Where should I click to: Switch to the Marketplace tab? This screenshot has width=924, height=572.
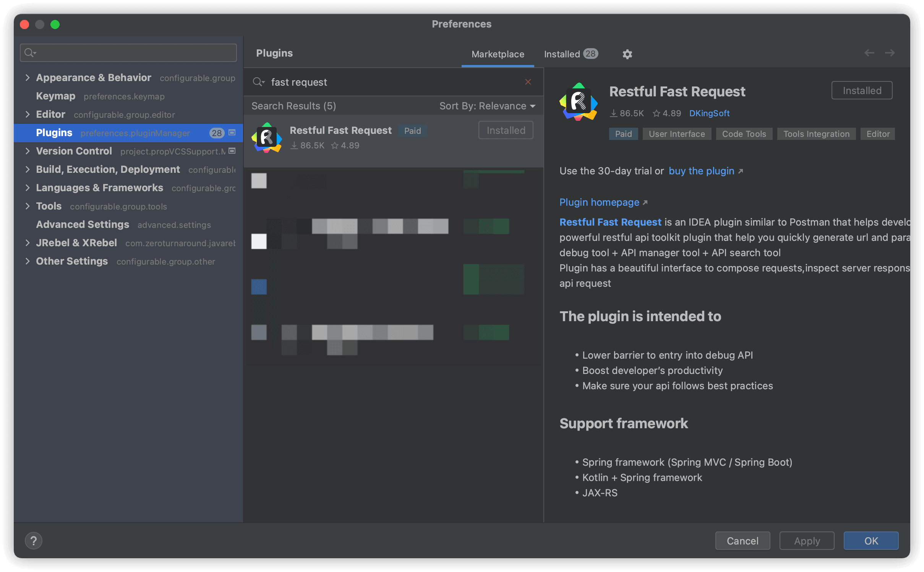[x=498, y=54]
